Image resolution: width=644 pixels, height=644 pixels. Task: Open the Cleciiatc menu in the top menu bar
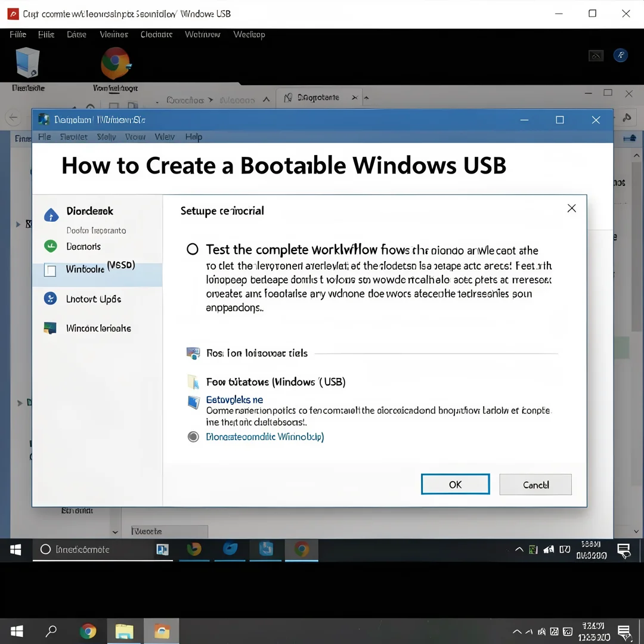point(156,35)
